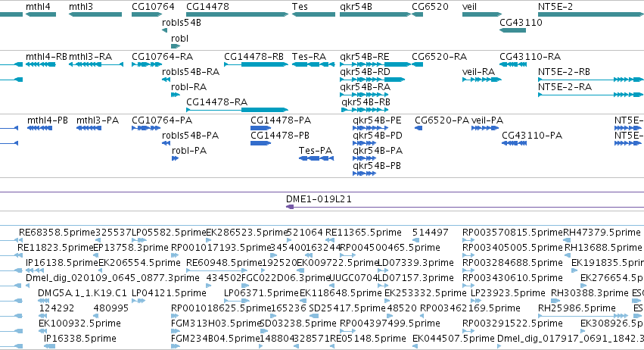Select protein label robls54B-PA
This screenshot has width=644, height=350.
pos(190,136)
